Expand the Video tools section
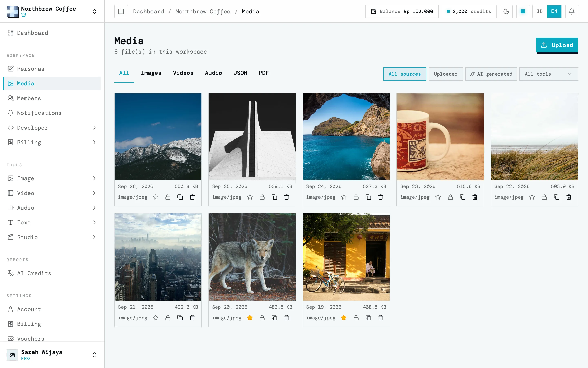The image size is (588, 368). click(x=52, y=193)
